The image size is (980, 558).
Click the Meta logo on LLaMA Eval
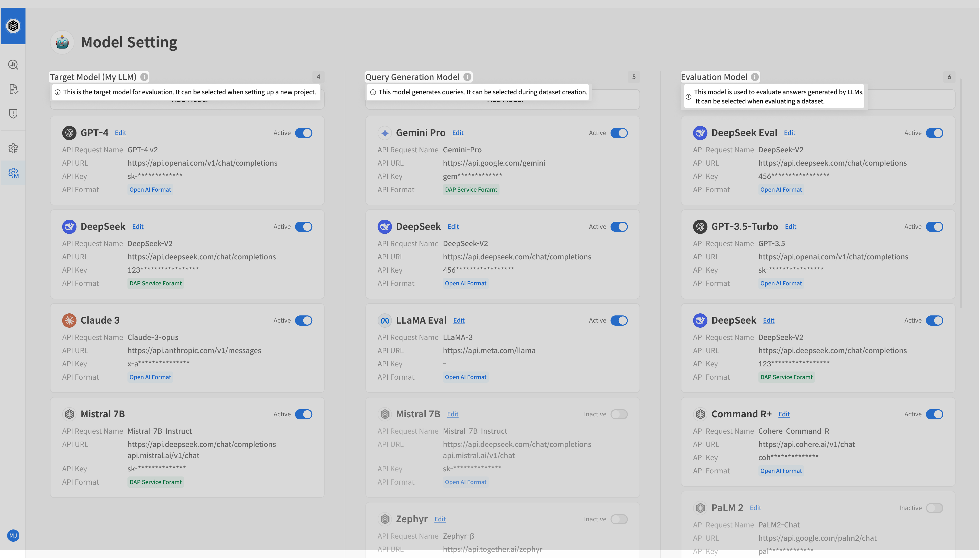pyautogui.click(x=385, y=320)
